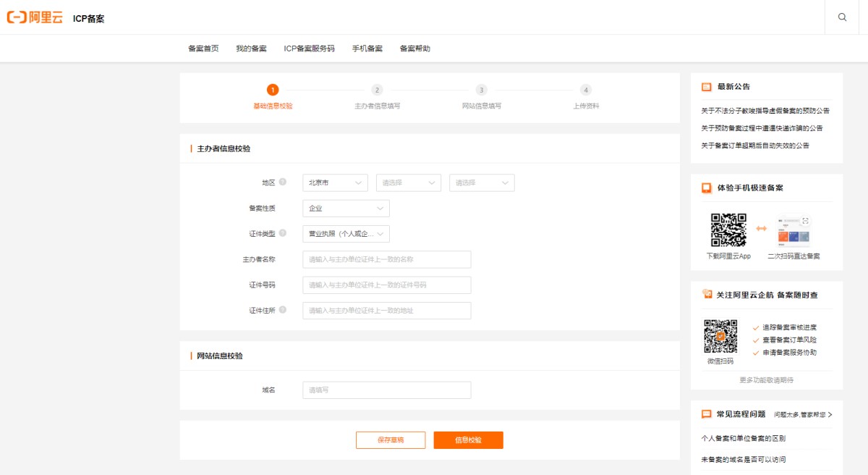
Task: Open the 我的备案 menu item
Action: [x=251, y=49]
